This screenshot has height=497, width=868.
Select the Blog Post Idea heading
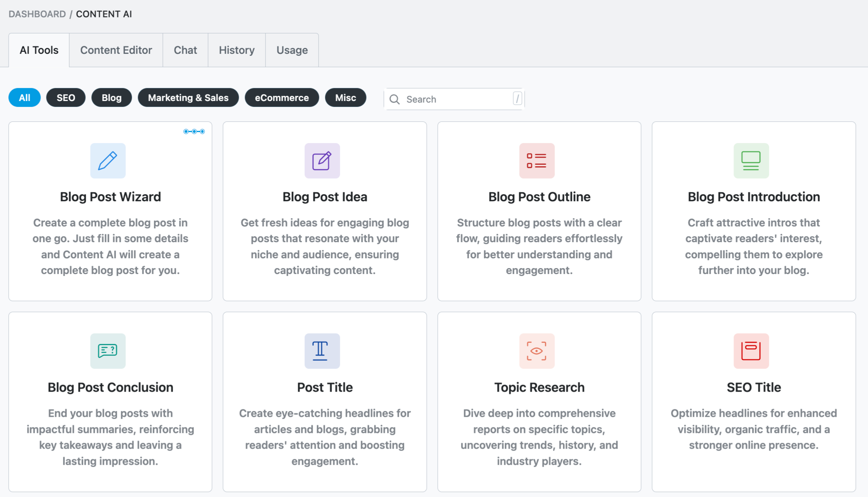pyautogui.click(x=325, y=197)
